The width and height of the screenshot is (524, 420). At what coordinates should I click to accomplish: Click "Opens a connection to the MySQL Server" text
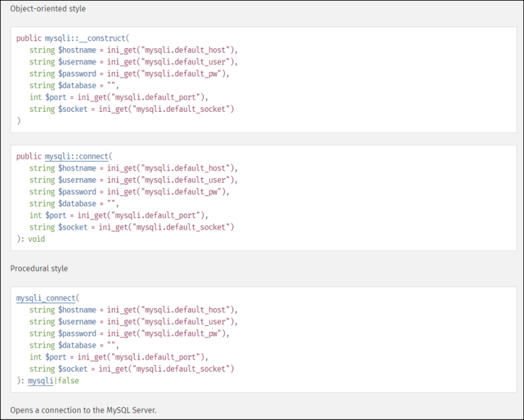(x=83, y=411)
